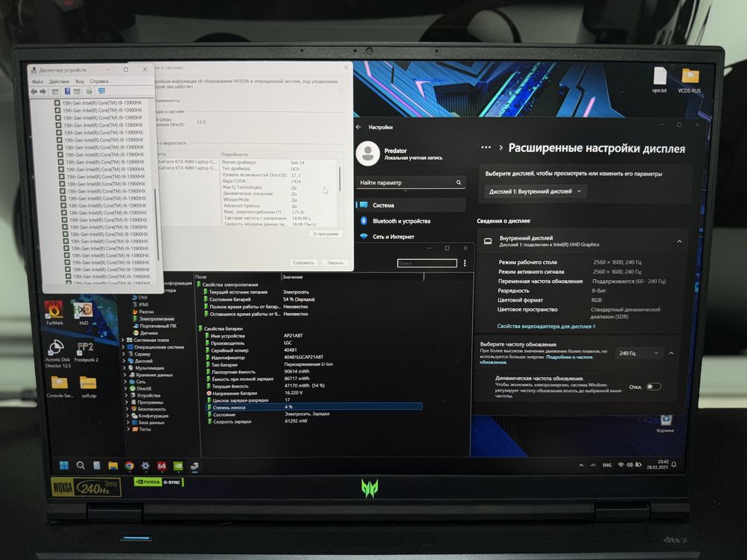Switch to NVIDIA taskbar icon
747x560 pixels.
179,466
